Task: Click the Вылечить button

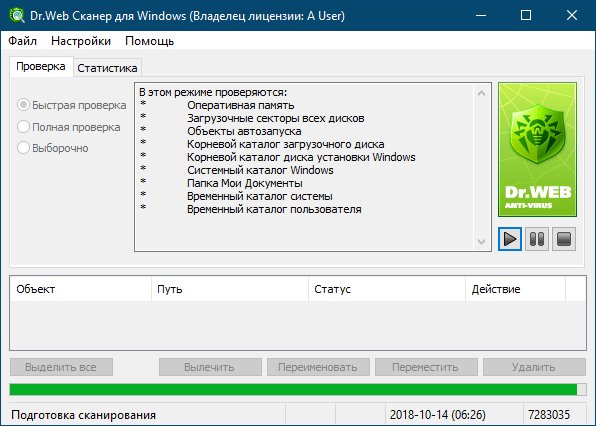Action: (210, 367)
